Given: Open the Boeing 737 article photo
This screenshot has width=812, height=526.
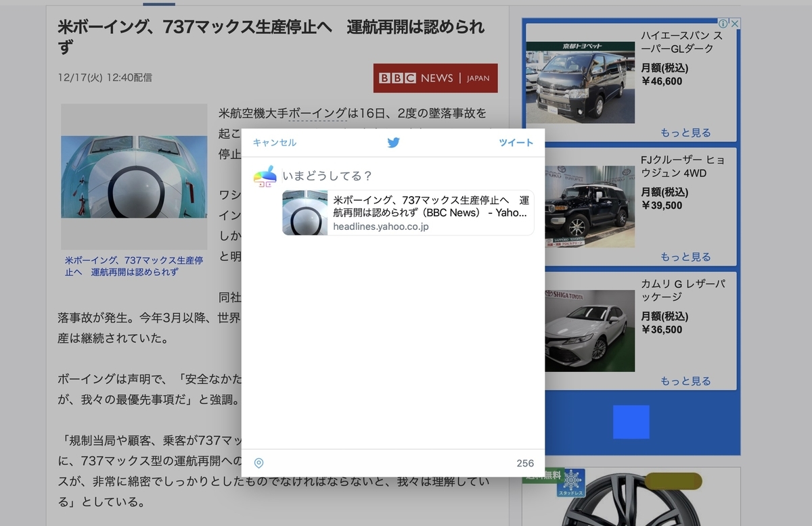Looking at the screenshot, I should 134,177.
